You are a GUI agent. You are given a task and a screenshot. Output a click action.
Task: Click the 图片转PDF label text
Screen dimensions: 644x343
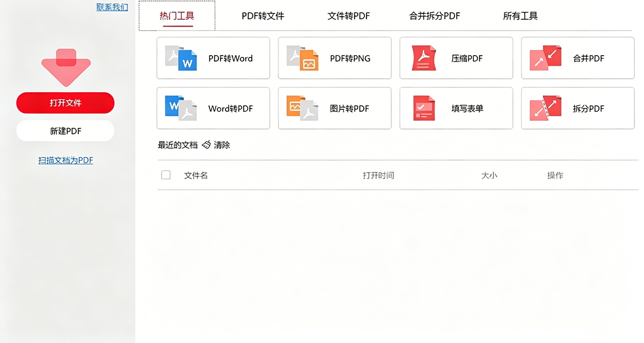[349, 108]
